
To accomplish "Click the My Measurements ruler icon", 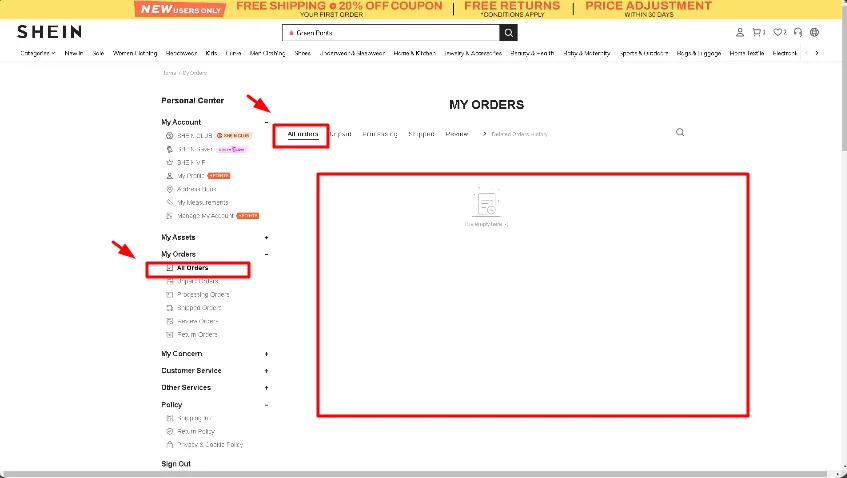I will [x=169, y=203].
